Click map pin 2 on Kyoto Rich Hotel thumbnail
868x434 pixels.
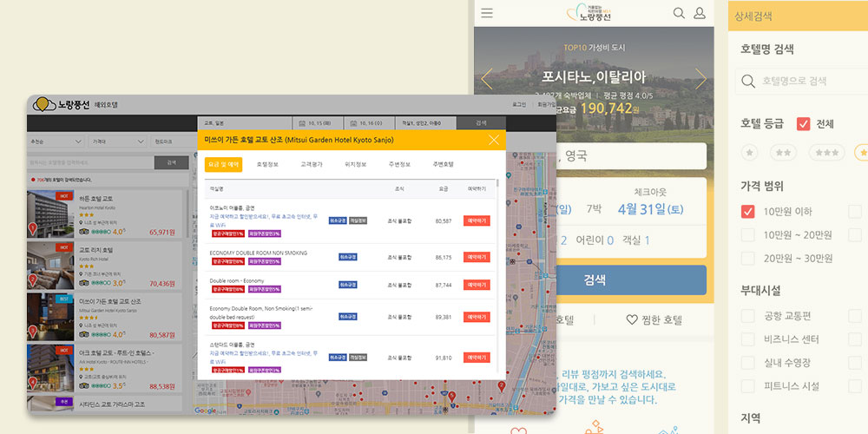point(33,279)
